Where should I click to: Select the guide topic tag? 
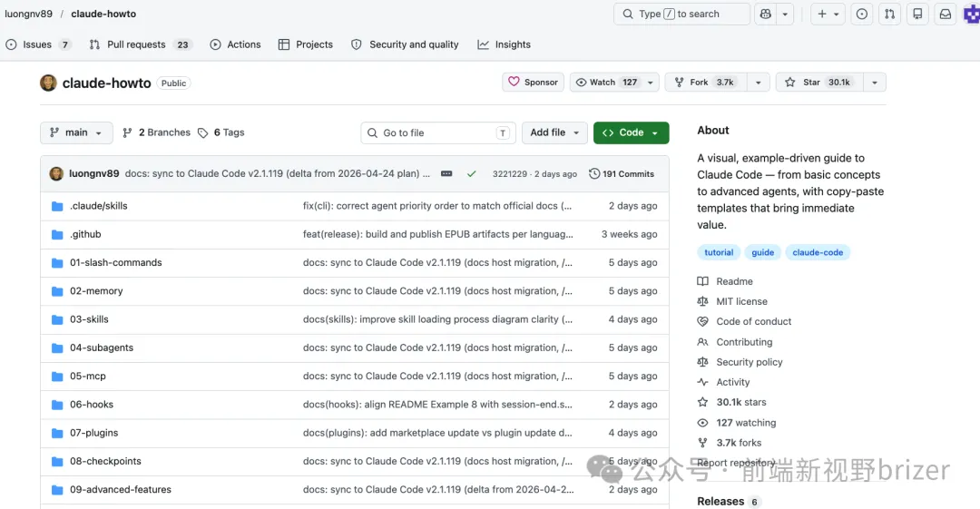[762, 252]
